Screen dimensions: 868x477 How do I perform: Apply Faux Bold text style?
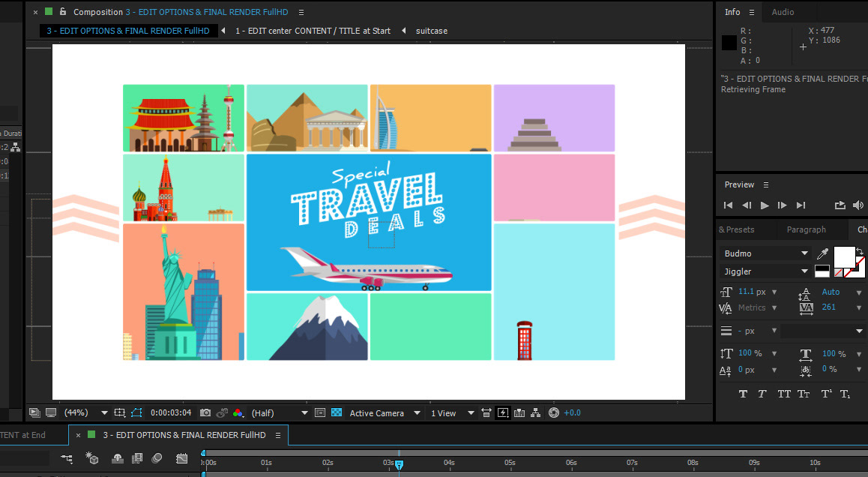(x=744, y=394)
